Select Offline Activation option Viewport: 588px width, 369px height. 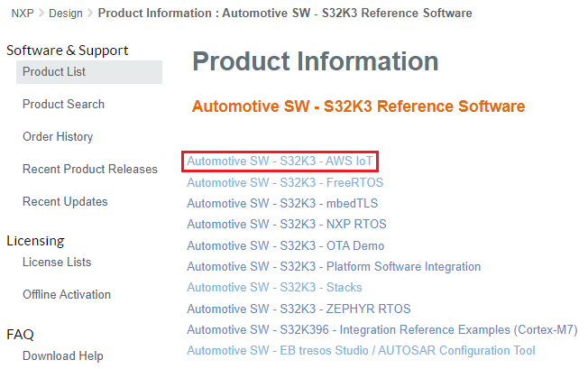click(67, 295)
